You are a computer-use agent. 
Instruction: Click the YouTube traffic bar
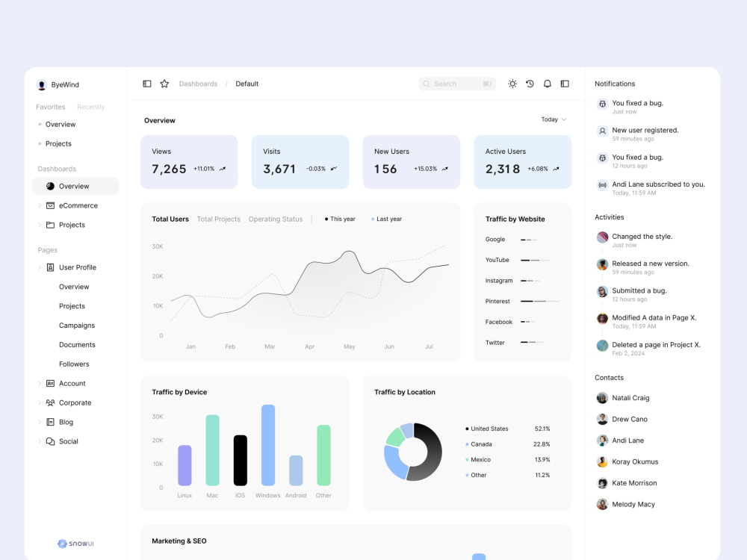[535, 260]
